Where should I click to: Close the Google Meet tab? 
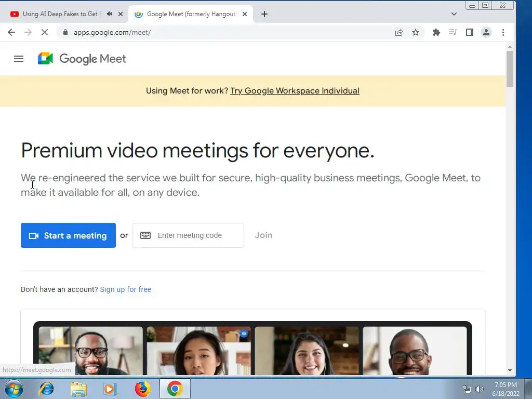click(x=245, y=14)
